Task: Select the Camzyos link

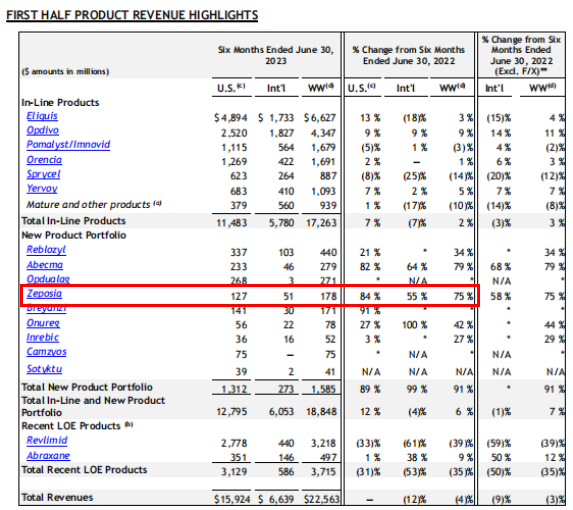Action: 46,352
